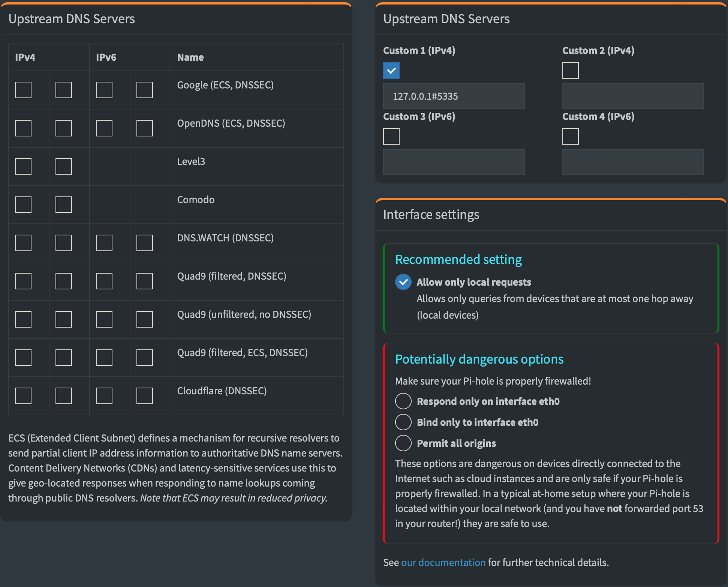Select Respond only on interface eth0
The width and height of the screenshot is (728, 587).
click(403, 401)
